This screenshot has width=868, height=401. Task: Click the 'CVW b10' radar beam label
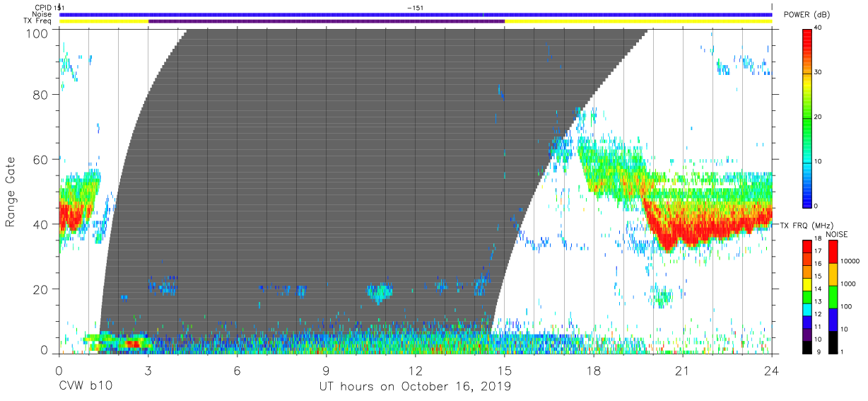86,386
